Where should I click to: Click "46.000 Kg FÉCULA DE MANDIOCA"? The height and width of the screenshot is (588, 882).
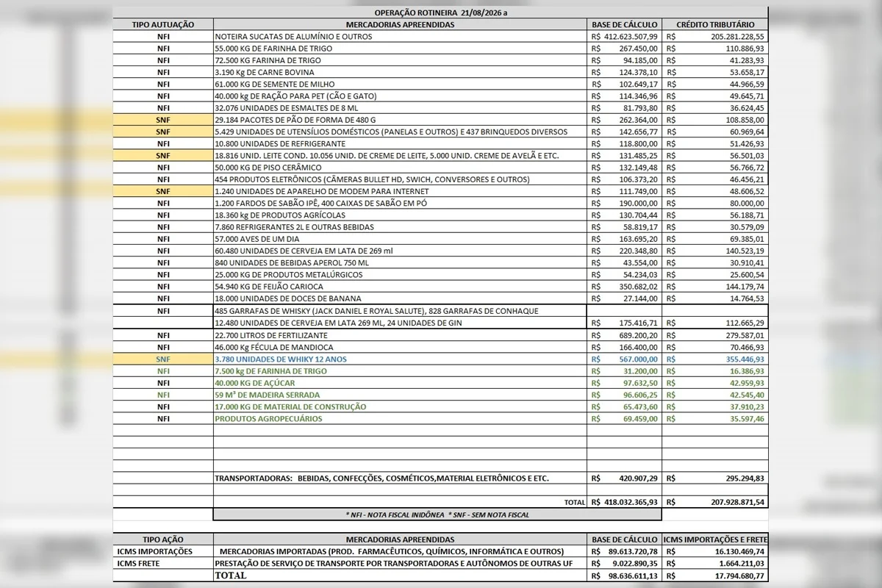coord(401,347)
